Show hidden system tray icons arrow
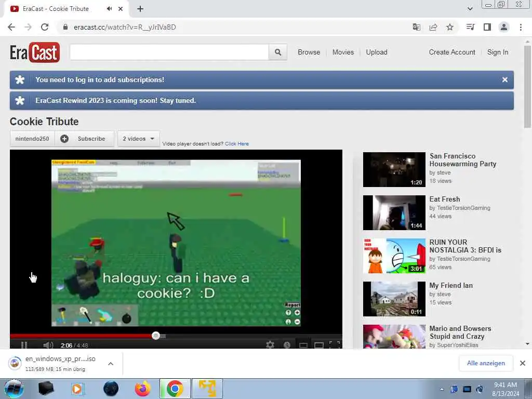The height and width of the screenshot is (399, 532). pyautogui.click(x=442, y=390)
